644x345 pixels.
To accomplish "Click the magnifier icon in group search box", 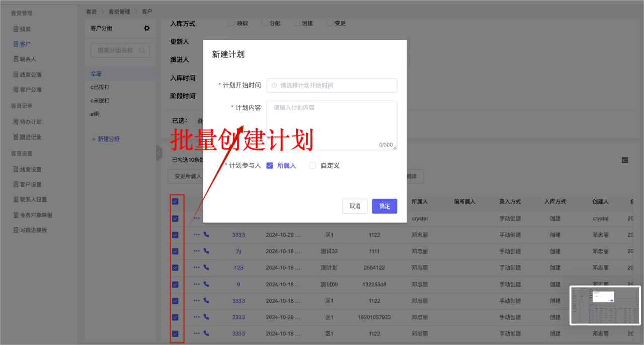I will [142, 50].
